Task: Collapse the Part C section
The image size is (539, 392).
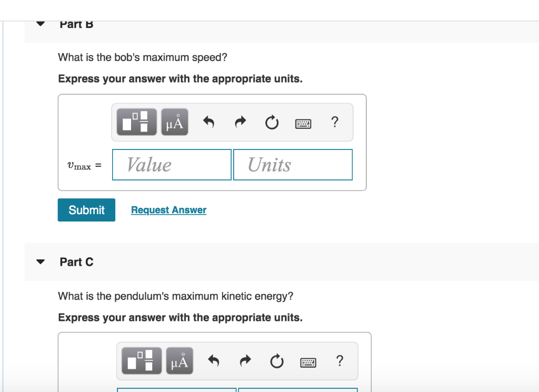Action: [40, 261]
